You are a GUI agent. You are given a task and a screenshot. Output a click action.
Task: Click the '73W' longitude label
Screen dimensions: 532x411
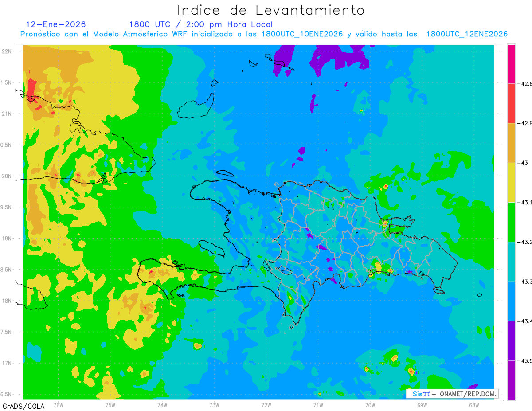214,405
